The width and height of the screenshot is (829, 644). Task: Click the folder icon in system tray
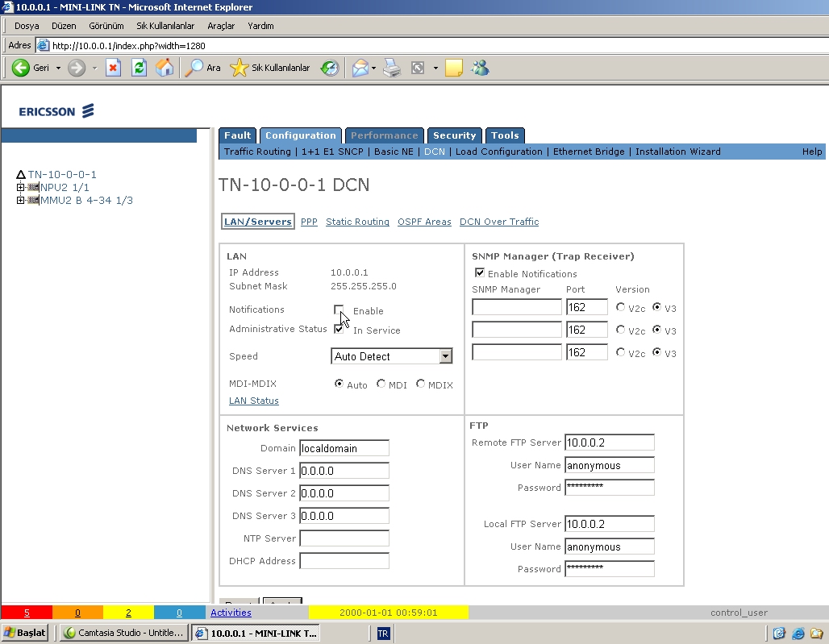coord(817,633)
